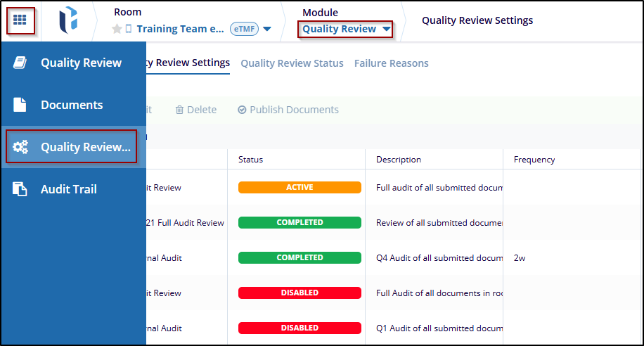Click the Frequency column header

coord(534,160)
